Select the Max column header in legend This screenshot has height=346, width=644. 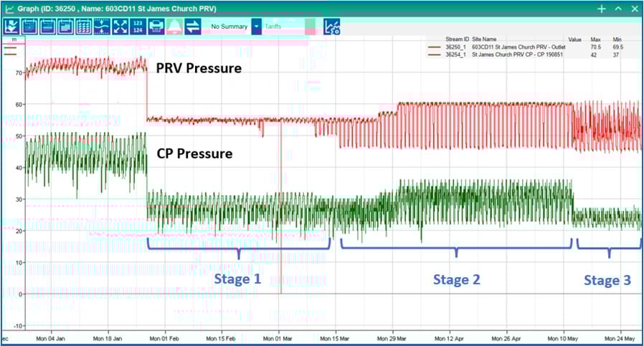[595, 39]
